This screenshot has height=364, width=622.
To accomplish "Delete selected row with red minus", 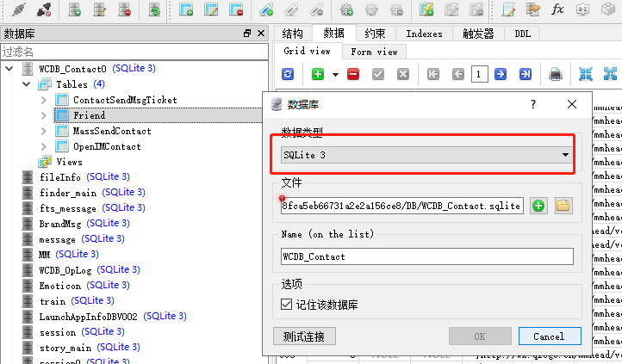I will pyautogui.click(x=353, y=74).
